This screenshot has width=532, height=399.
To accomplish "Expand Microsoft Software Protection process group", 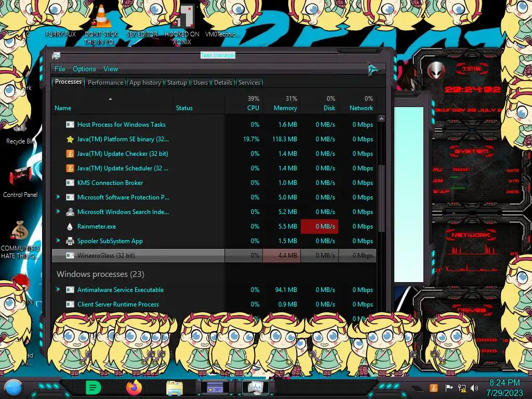I will [57, 197].
